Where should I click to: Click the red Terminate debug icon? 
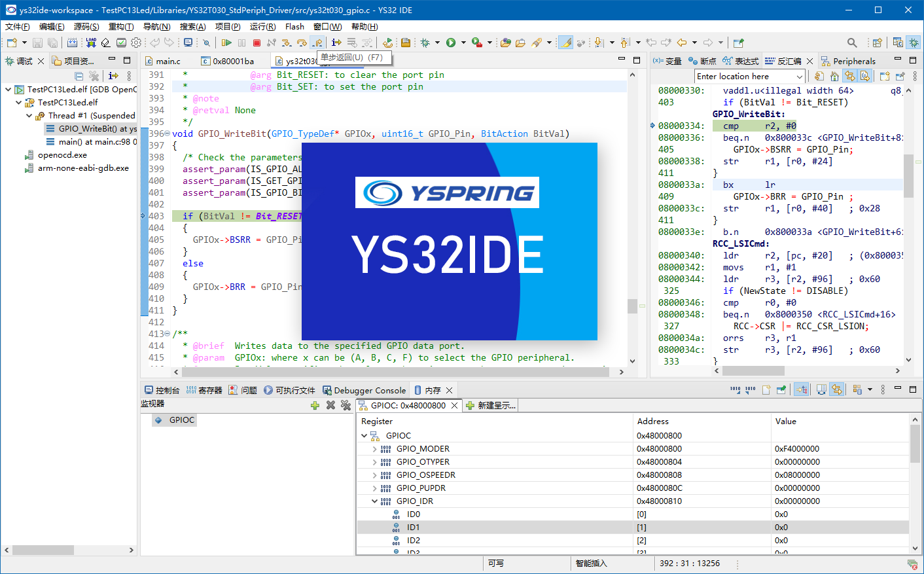coord(257,43)
